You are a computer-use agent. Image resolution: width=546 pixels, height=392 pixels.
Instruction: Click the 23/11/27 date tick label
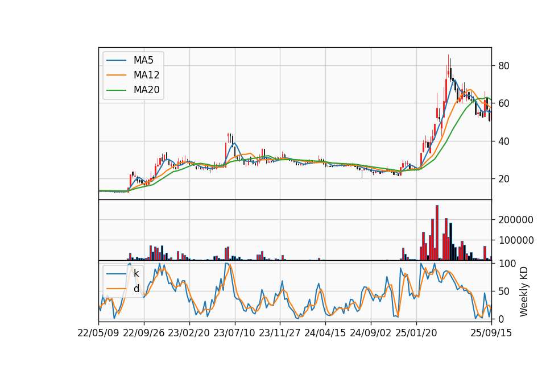pos(280,333)
